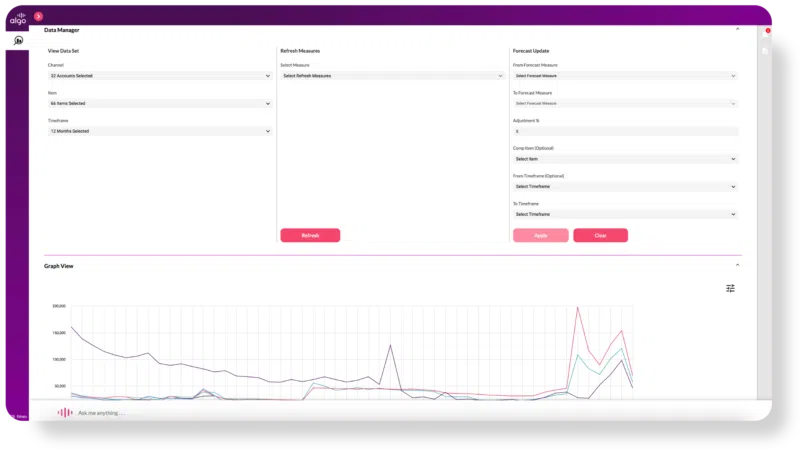The width and height of the screenshot is (800, 449).
Task: Collapse the Graph View section
Action: (738, 265)
